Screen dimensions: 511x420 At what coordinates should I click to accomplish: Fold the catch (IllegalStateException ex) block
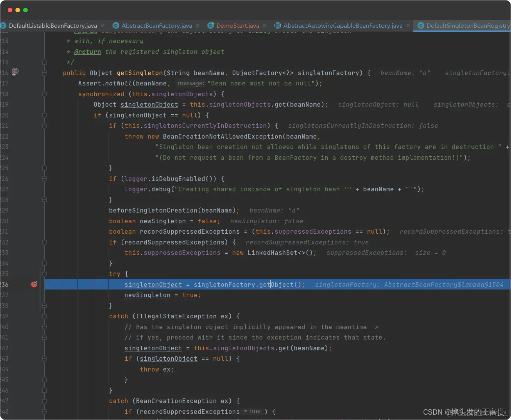[45, 316]
